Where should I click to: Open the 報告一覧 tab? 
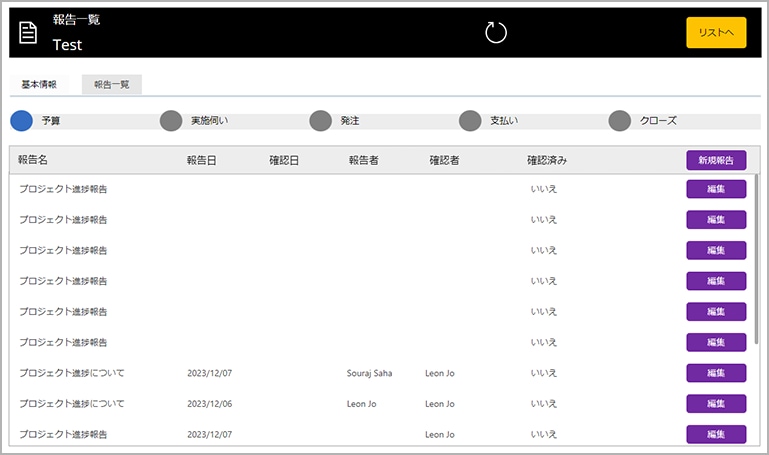(111, 85)
